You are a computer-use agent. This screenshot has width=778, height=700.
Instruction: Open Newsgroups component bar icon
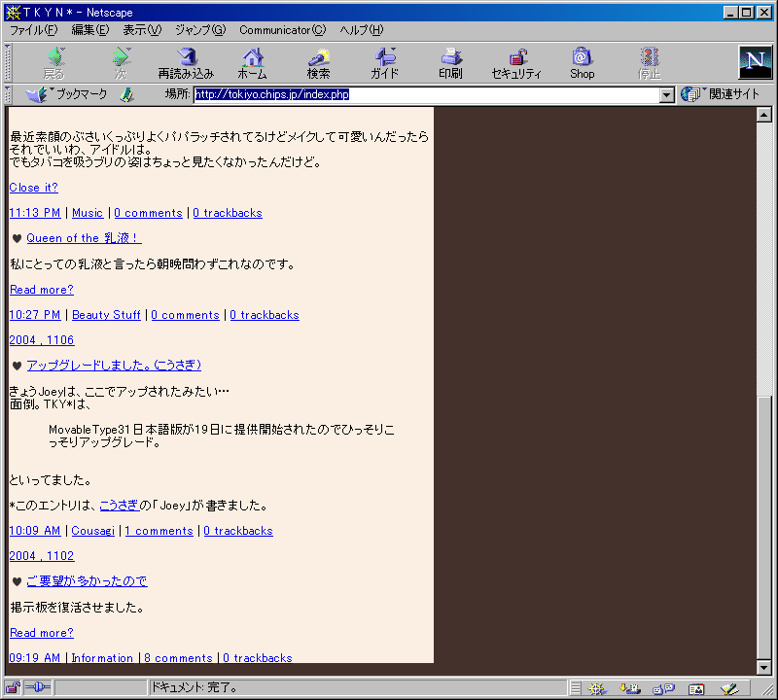(x=663, y=688)
